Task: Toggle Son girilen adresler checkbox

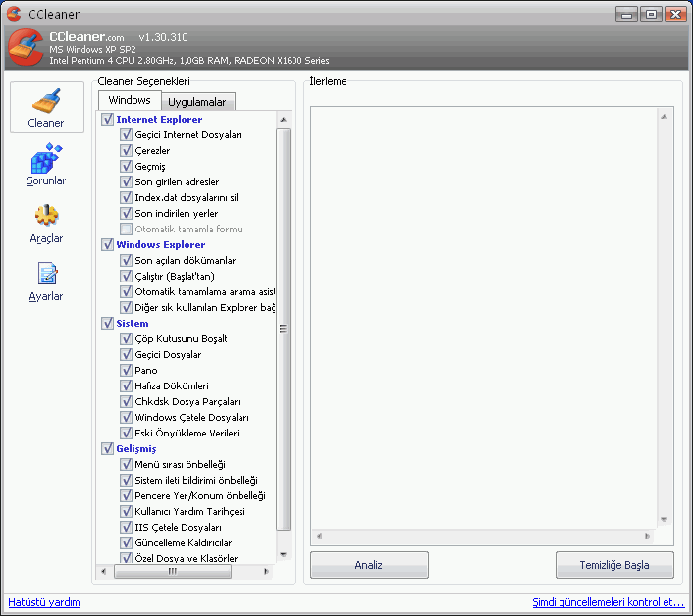Action: pos(126,181)
